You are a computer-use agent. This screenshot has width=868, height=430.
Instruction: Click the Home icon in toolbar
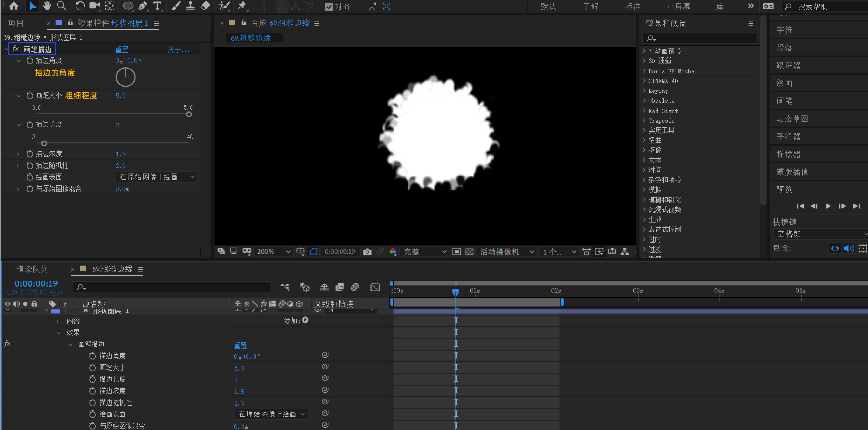tap(14, 6)
